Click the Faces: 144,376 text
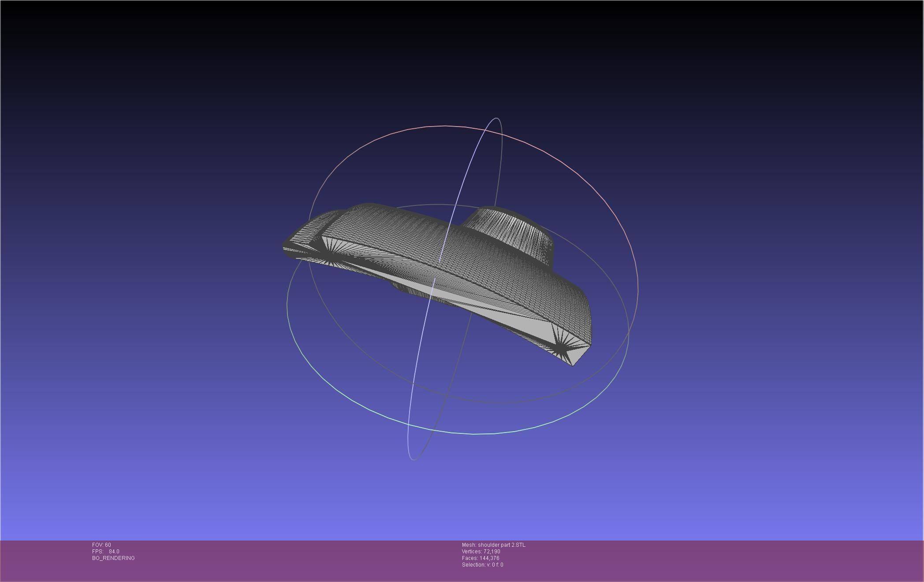 pyautogui.click(x=481, y=558)
